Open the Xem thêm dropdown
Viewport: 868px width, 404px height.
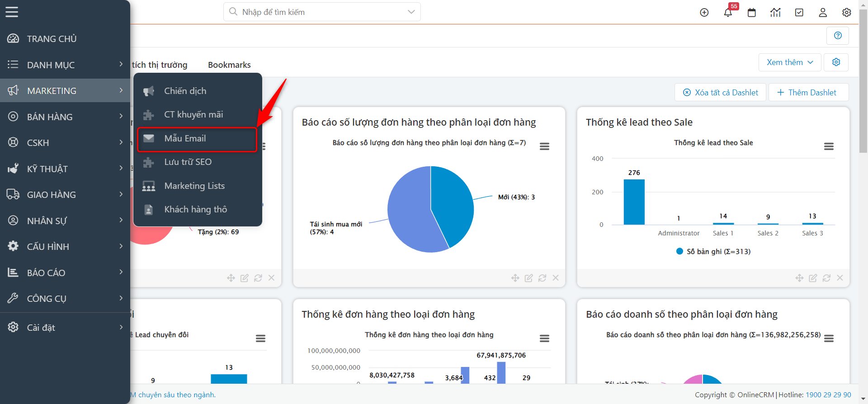[x=790, y=62]
